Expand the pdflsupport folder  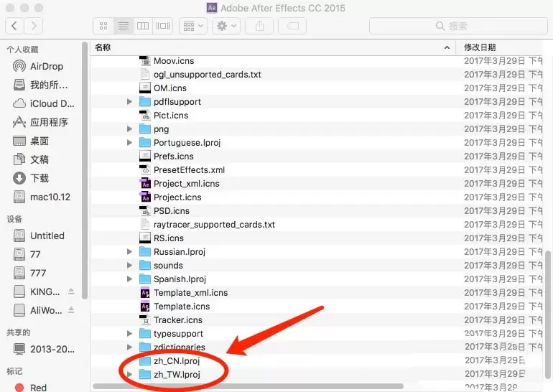pos(129,101)
